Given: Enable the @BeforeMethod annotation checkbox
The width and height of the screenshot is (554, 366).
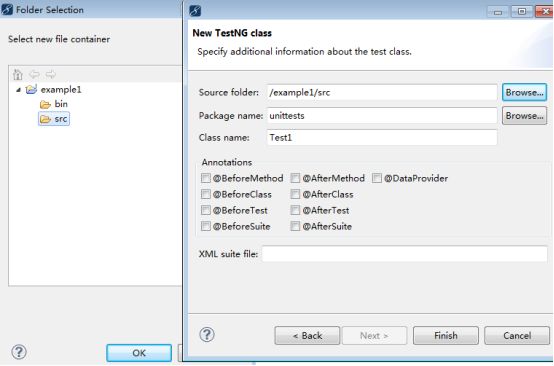Looking at the screenshot, I should click(206, 178).
